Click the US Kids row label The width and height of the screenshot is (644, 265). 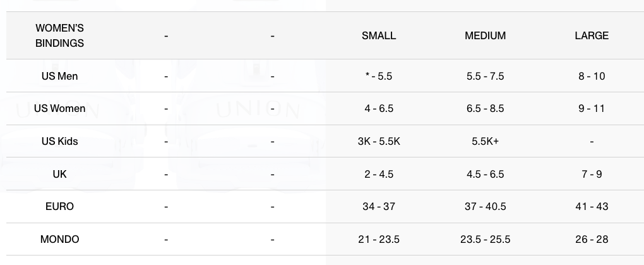tap(59, 142)
